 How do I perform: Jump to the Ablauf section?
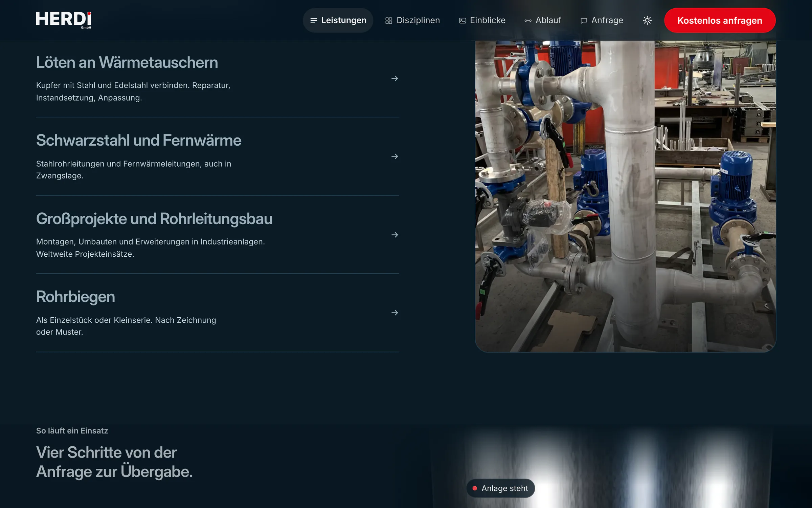coord(543,20)
